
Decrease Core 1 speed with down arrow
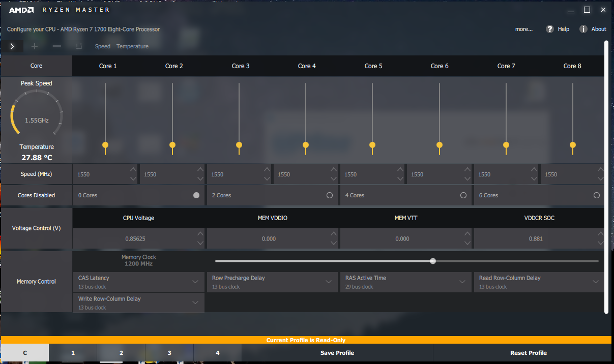click(x=133, y=178)
